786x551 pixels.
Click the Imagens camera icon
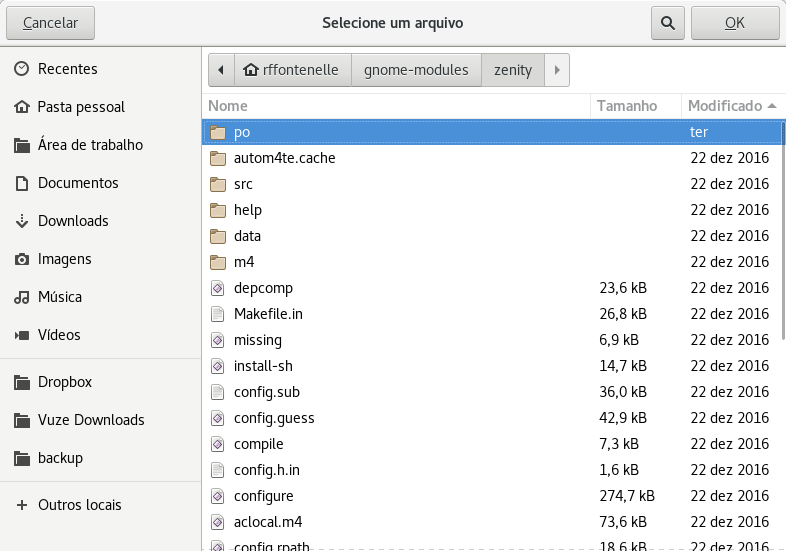21,259
